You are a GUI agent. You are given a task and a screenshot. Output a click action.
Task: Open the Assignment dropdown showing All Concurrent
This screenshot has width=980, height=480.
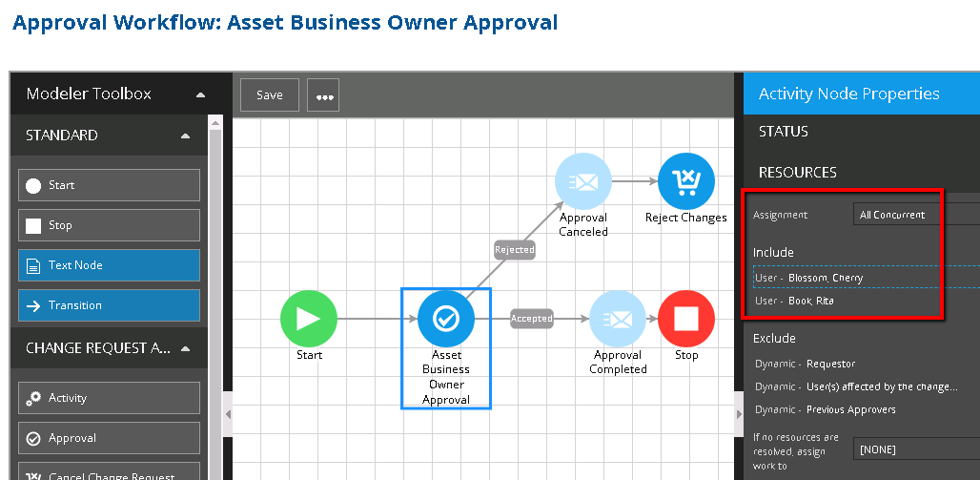[x=915, y=215]
